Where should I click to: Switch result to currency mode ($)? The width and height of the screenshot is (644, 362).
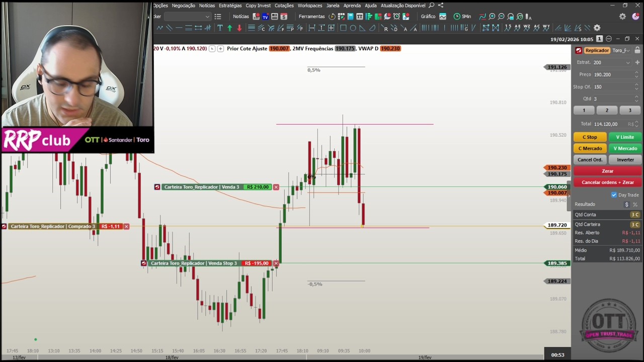626,205
